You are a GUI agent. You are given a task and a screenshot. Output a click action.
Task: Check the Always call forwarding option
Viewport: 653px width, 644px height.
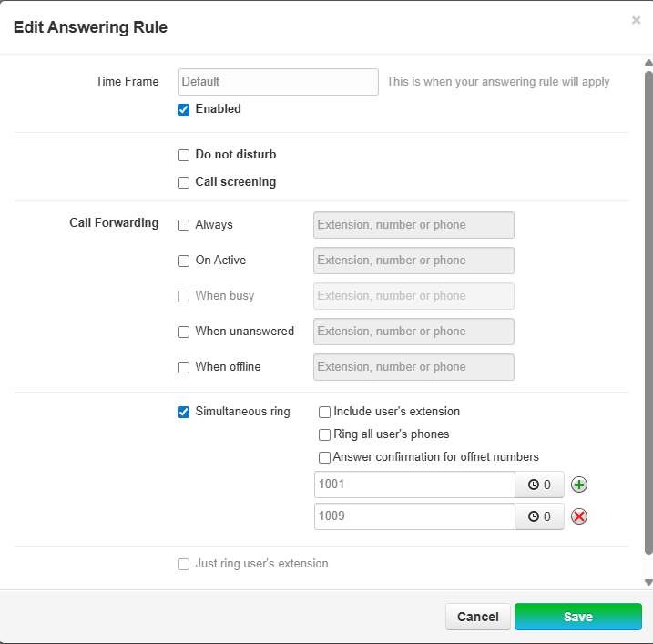[x=184, y=225]
